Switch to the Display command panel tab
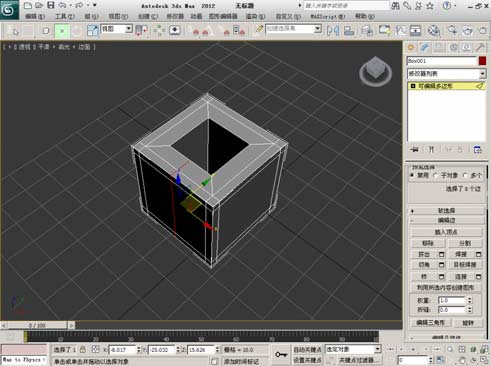The image size is (491, 366). click(467, 47)
